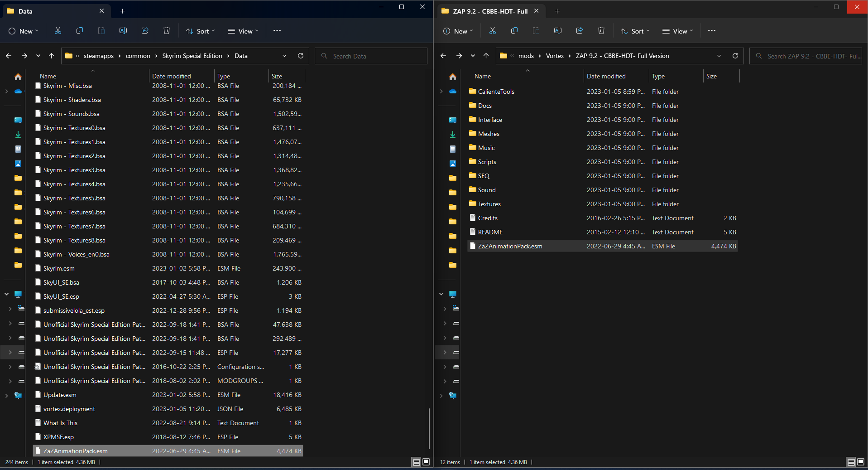Click Rename icon in Data window toolbar

pyautogui.click(x=123, y=31)
